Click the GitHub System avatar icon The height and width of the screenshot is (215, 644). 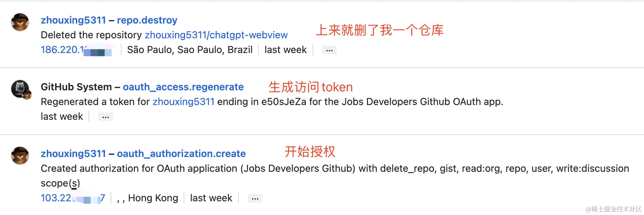pyautogui.click(x=21, y=89)
